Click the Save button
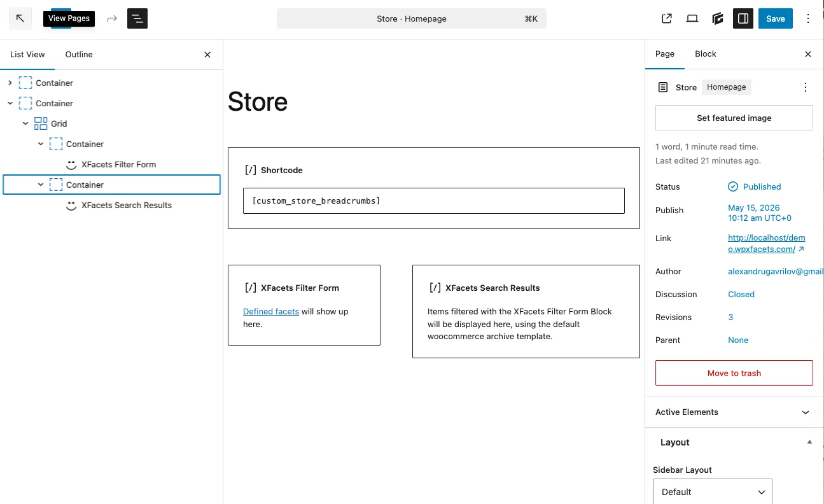824x504 pixels. tap(776, 18)
